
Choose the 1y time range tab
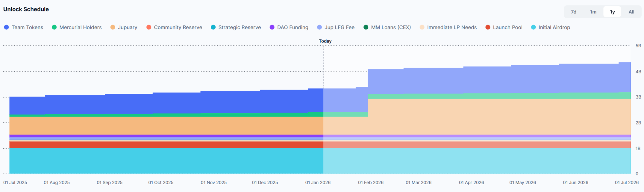pyautogui.click(x=612, y=12)
